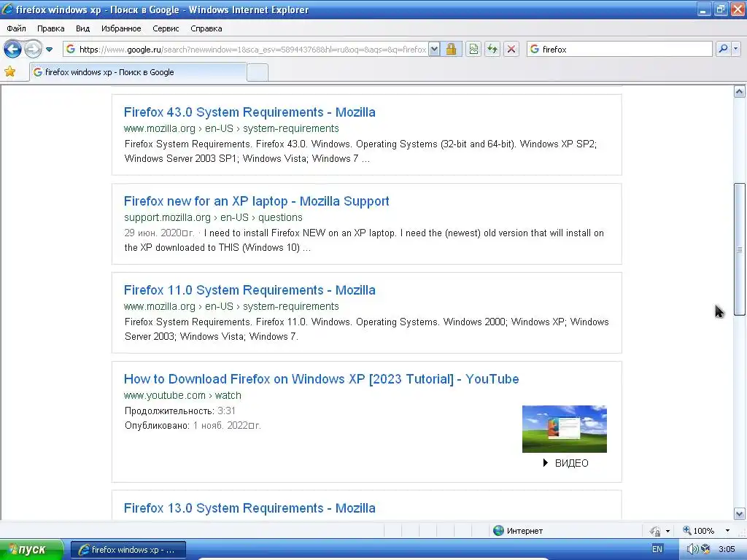Click the scrollbar up arrow
The image size is (747, 560).
coord(740,91)
